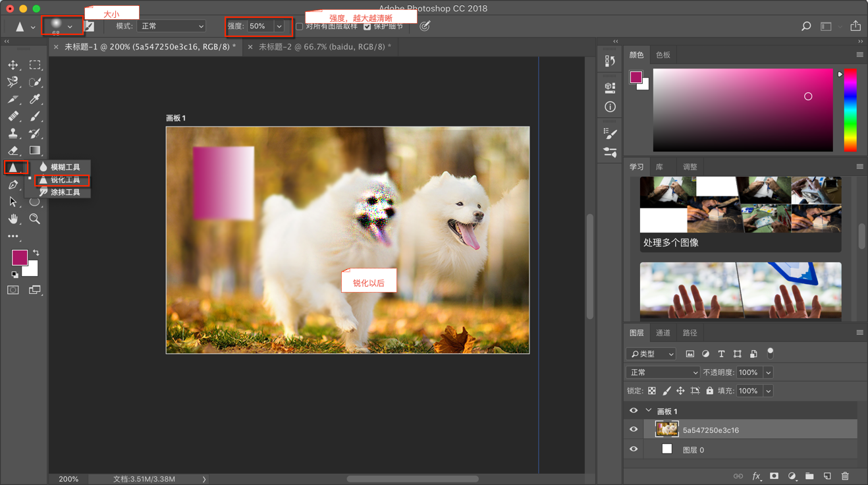Create a new layer with bottom icon
Screen dimensions: 868x485
click(x=827, y=476)
